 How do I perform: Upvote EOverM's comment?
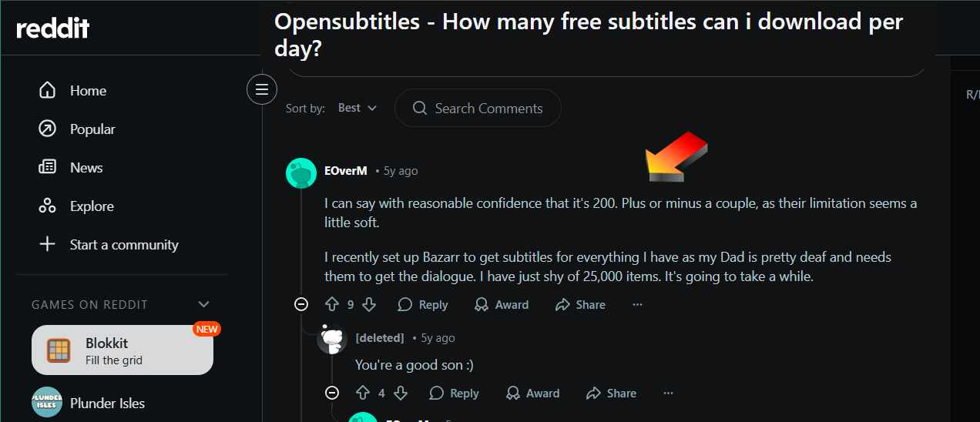coord(332,305)
